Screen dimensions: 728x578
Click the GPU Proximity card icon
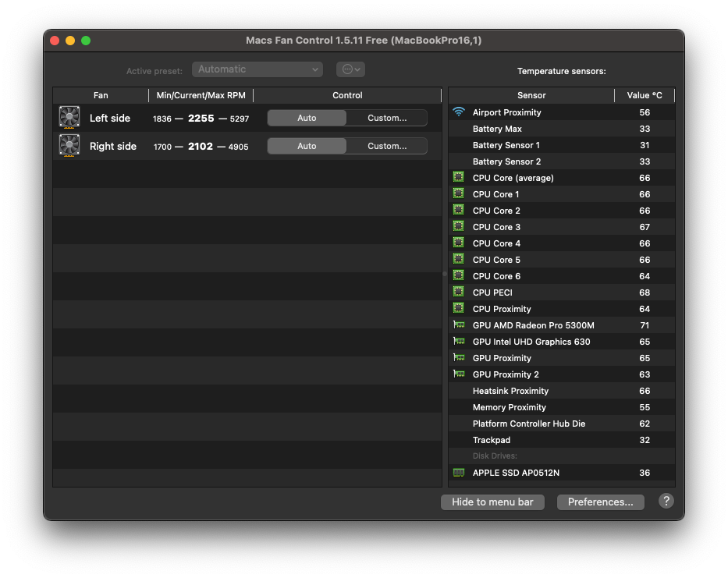coord(459,357)
